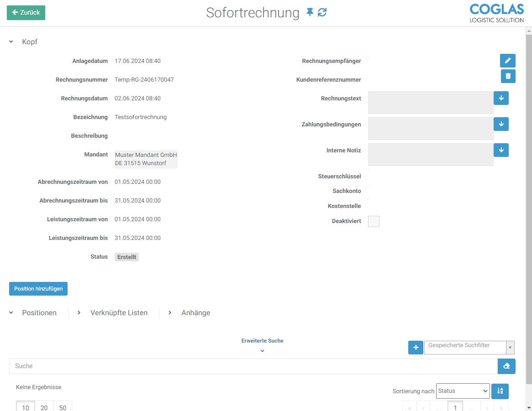Switch to the Anhänge tab

click(195, 313)
